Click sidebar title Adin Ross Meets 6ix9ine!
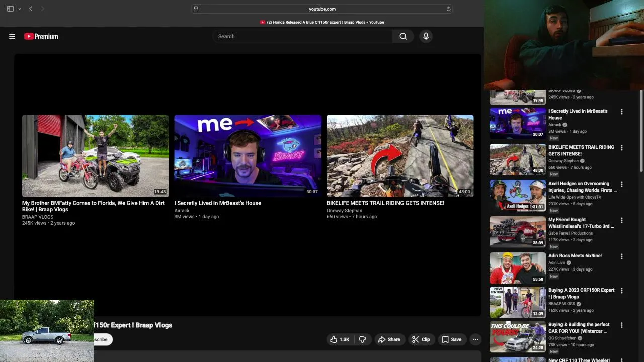The height and width of the screenshot is (362, 644). tap(575, 256)
